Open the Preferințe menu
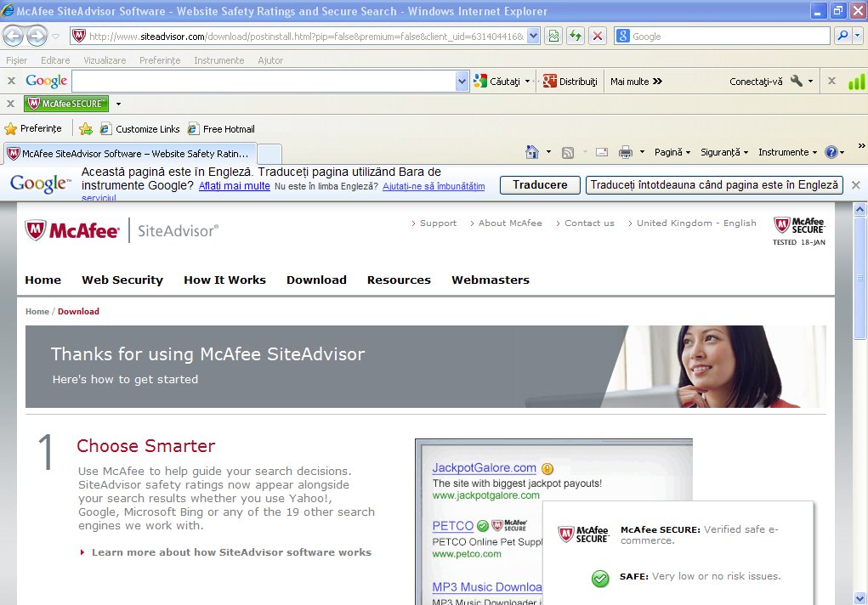The image size is (868, 605). coord(160,60)
